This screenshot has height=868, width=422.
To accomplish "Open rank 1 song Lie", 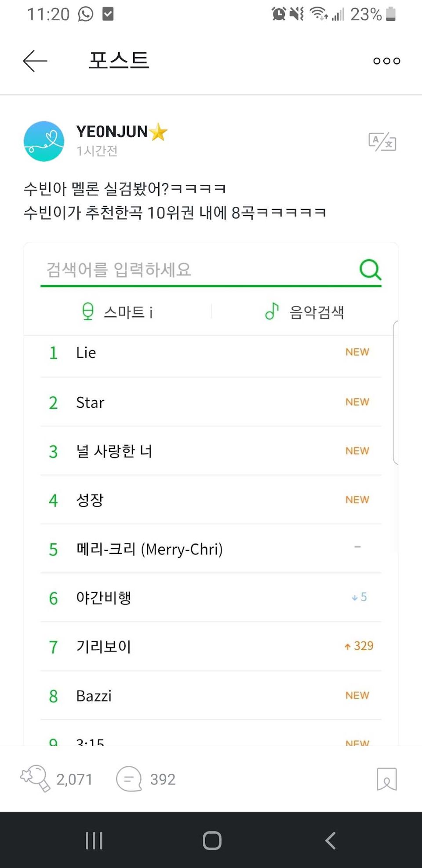I will [x=211, y=352].
